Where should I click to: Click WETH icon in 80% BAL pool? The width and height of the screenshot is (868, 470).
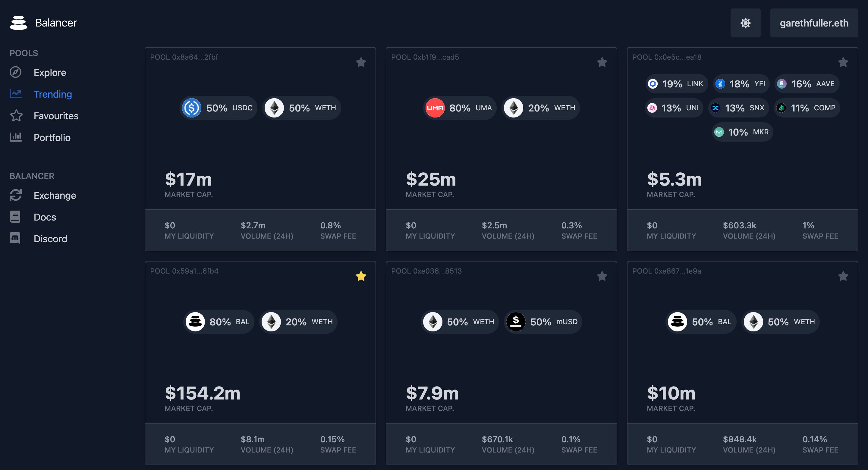tap(271, 322)
